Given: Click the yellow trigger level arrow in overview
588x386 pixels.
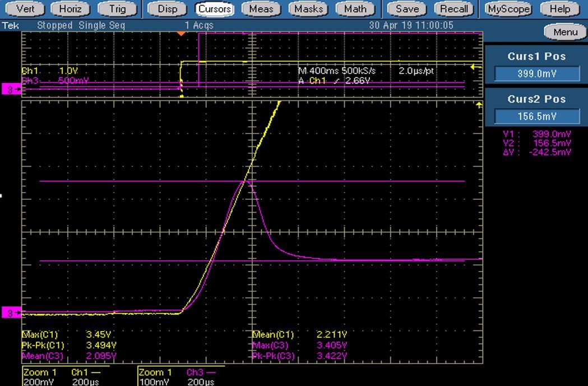Looking at the screenshot, I should (476, 67).
